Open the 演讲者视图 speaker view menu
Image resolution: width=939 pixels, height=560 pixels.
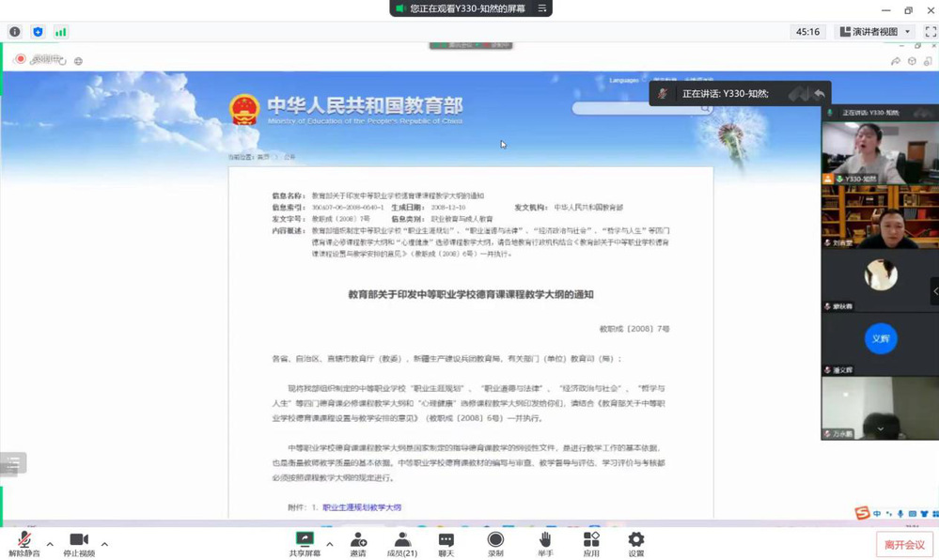(875, 32)
